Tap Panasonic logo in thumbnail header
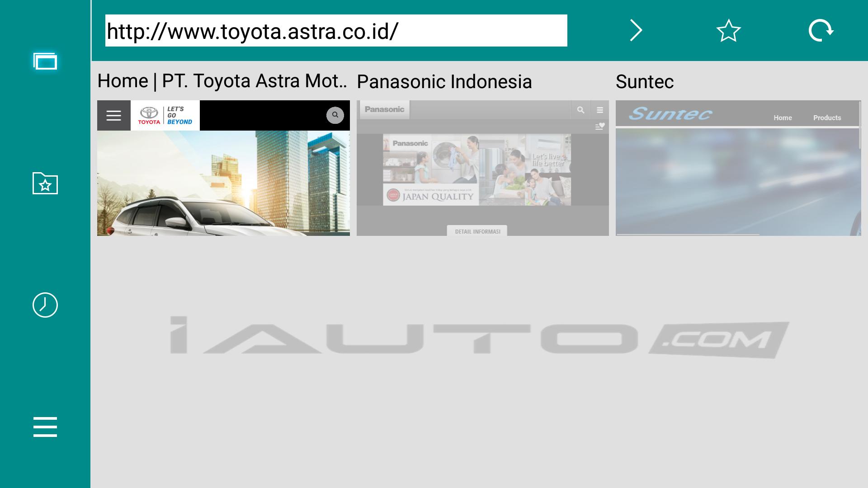Viewport: 868px width, 488px height. [384, 110]
